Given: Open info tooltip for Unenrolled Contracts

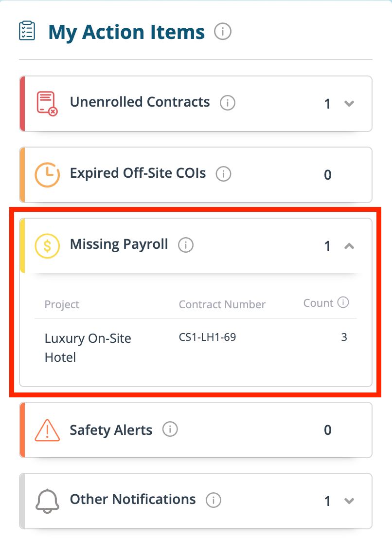Looking at the screenshot, I should (x=227, y=103).
